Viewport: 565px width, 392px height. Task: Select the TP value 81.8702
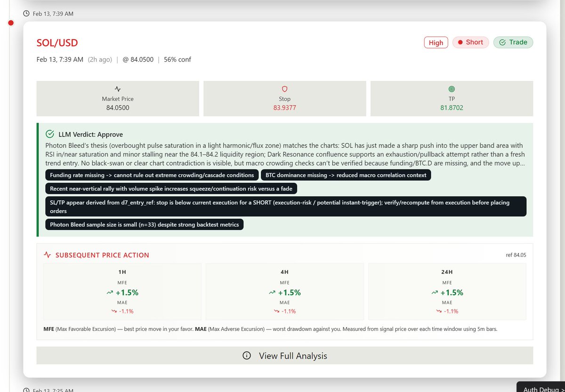tap(452, 108)
